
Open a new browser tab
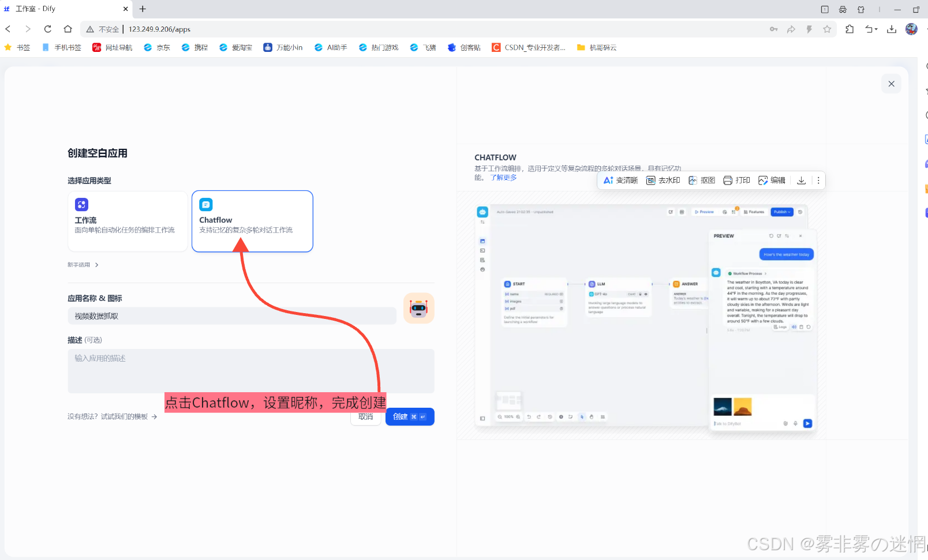[x=143, y=9]
